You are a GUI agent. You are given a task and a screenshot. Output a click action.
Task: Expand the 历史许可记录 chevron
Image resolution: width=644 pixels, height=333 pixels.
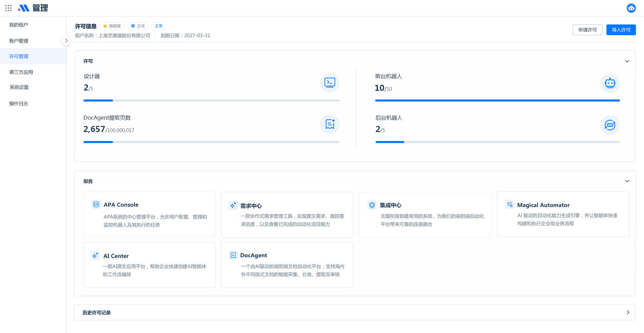tap(628, 312)
